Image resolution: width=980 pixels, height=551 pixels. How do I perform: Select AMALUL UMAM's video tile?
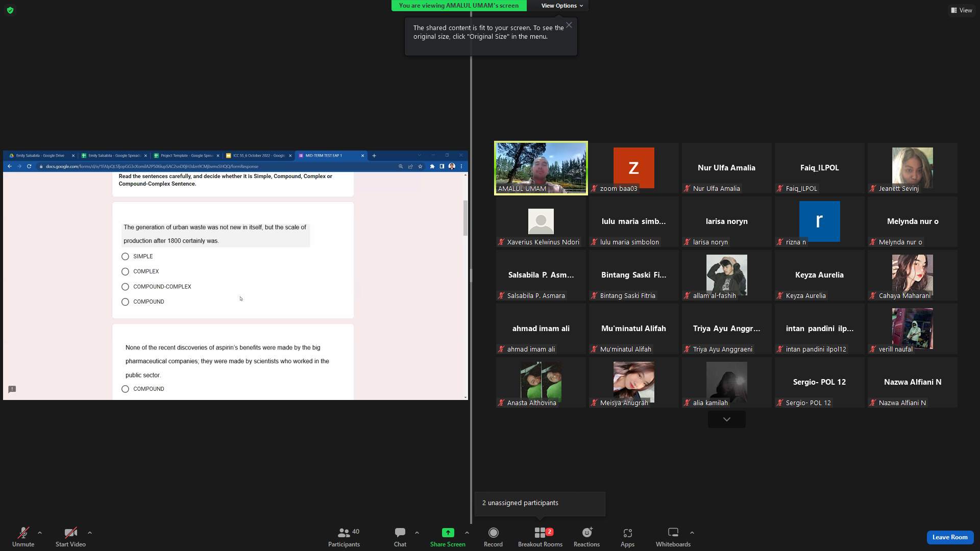tap(541, 168)
